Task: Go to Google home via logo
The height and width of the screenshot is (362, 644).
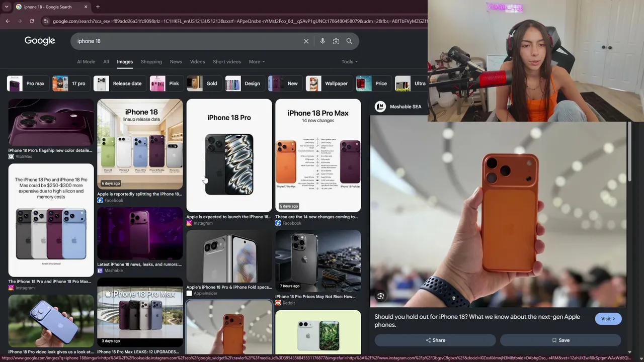Action: coord(40,41)
